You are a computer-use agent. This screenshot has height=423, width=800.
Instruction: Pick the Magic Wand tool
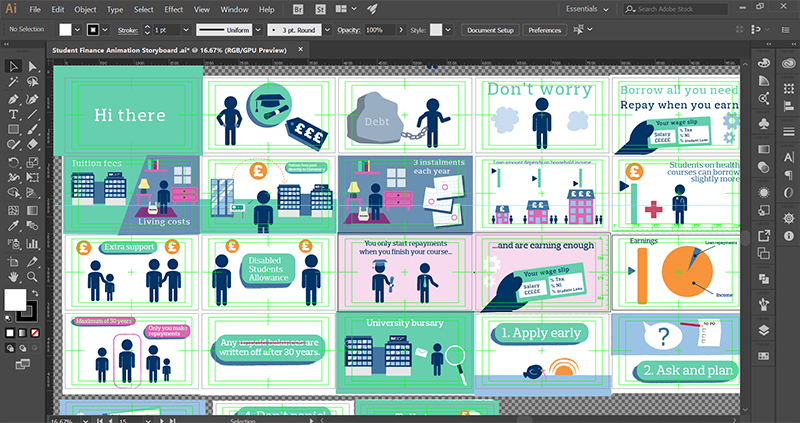click(x=14, y=82)
